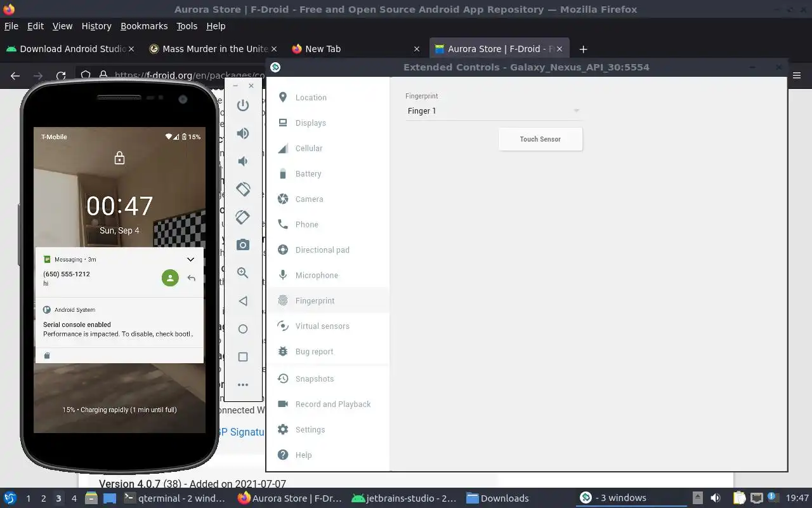Switch to New Tab in Firefox

356,49
